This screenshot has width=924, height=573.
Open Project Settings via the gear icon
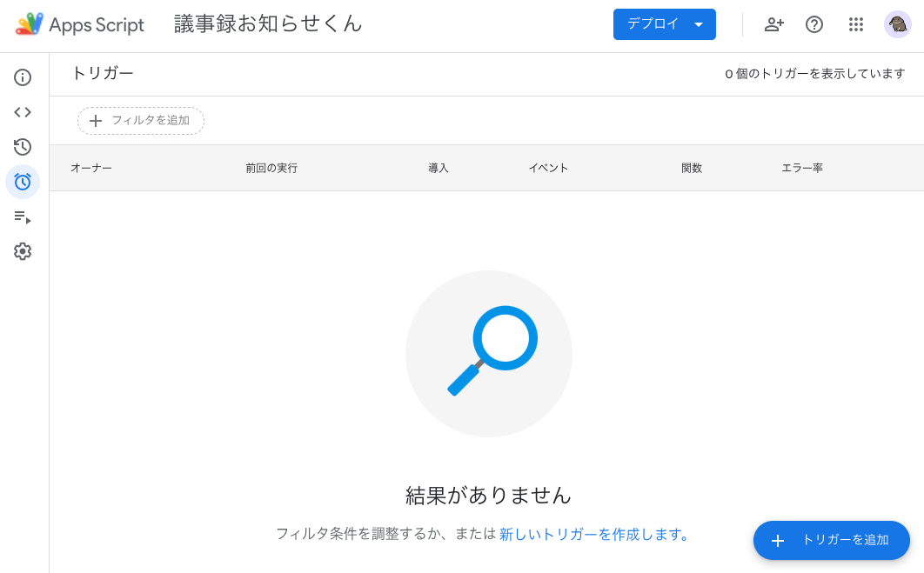(x=23, y=251)
